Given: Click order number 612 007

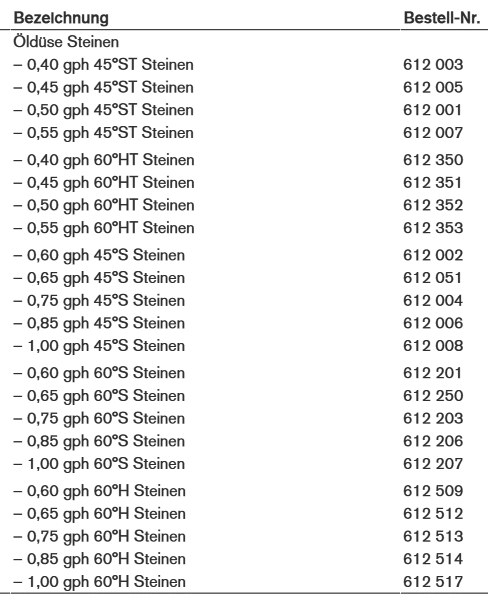Looking at the screenshot, I should tap(433, 133).
